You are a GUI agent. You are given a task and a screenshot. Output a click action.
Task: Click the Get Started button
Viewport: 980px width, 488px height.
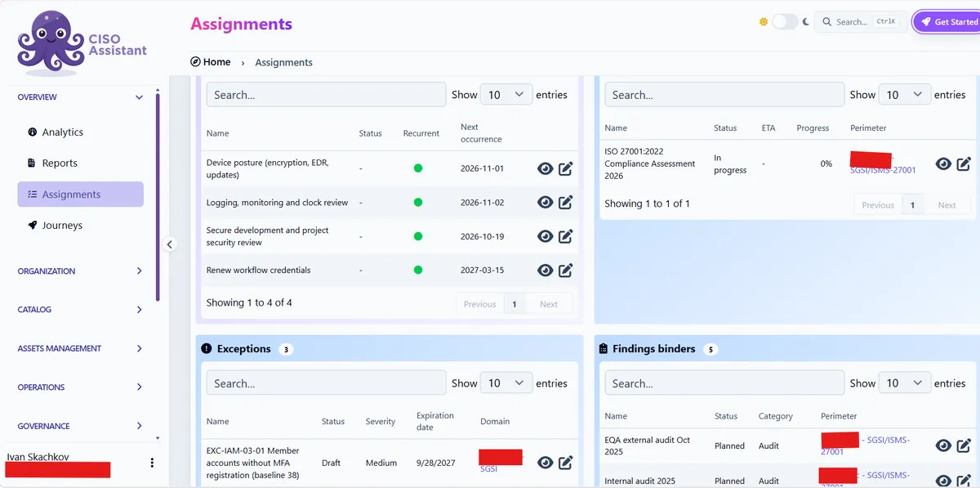point(947,22)
